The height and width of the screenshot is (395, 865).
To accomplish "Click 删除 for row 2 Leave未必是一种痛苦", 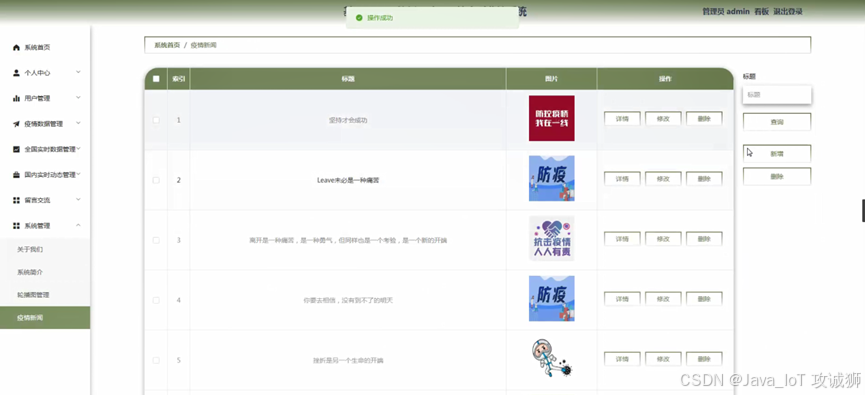I will (704, 179).
